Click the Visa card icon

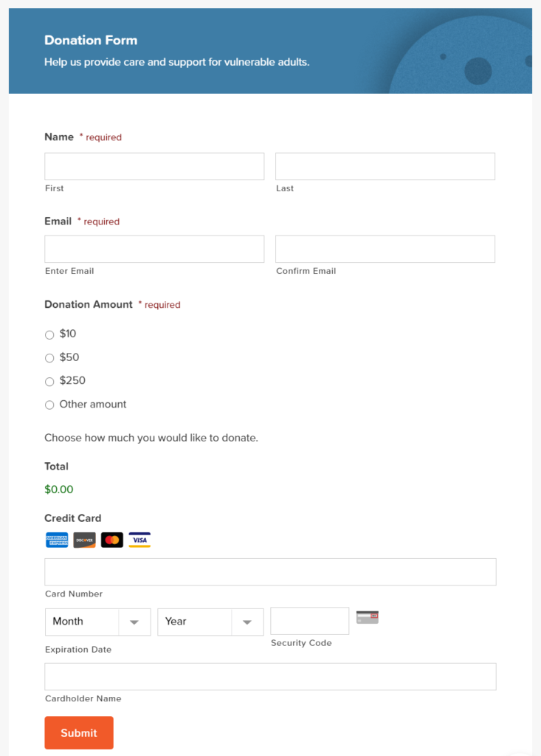(139, 540)
